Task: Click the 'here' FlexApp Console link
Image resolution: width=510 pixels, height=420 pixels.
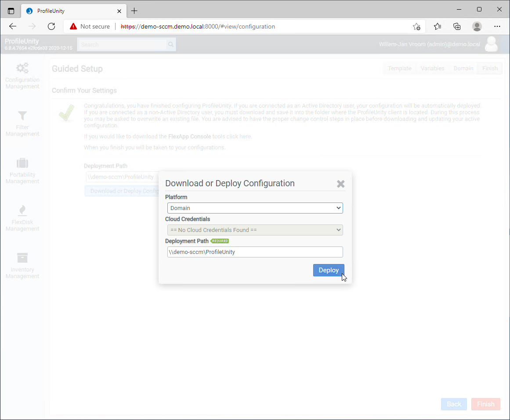Action: [x=245, y=136]
